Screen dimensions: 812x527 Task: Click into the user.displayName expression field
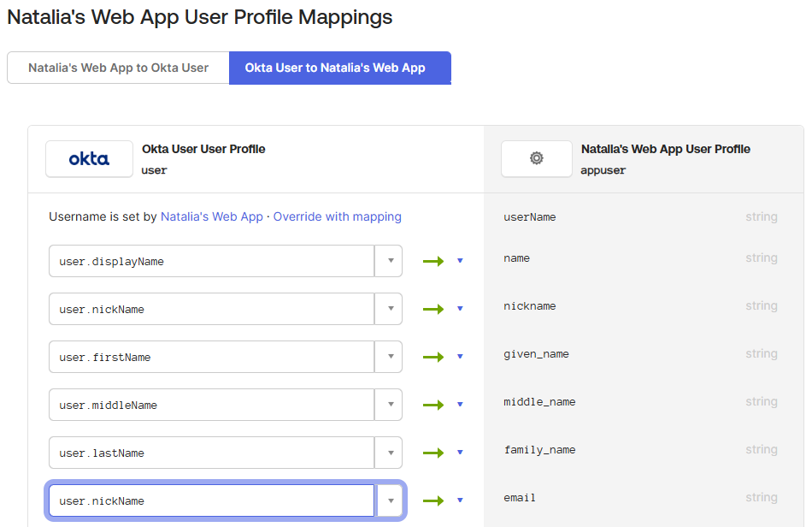pyautogui.click(x=212, y=261)
